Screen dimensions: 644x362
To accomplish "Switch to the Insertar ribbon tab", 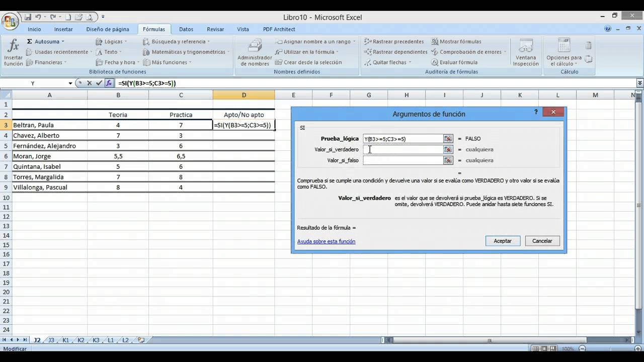I will 63,29.
